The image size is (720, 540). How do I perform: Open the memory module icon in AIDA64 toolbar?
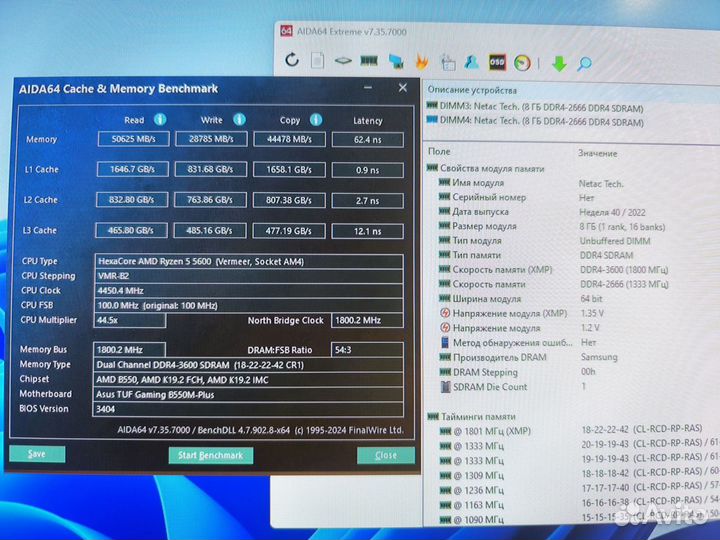point(369,61)
